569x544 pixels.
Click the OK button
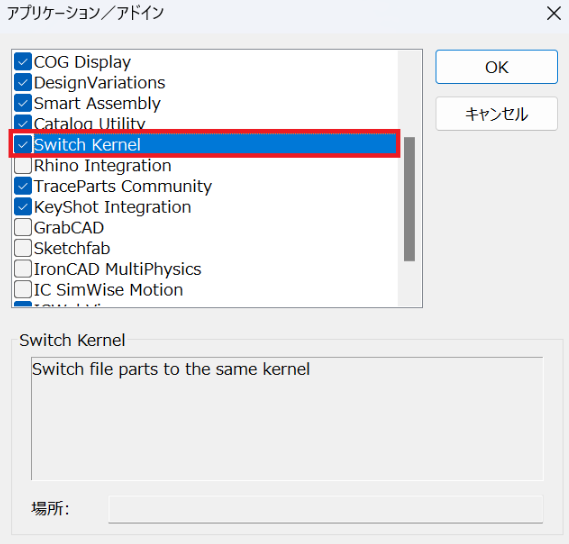[496, 67]
